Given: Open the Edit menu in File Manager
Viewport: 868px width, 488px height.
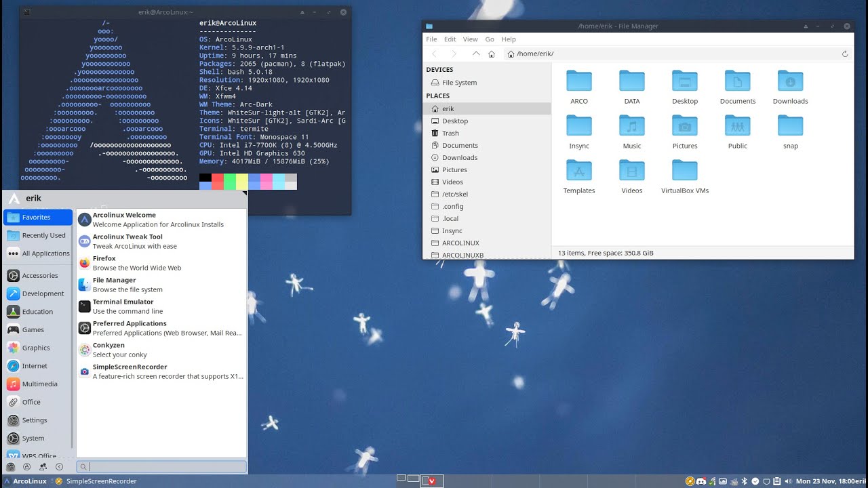Looking at the screenshot, I should 450,39.
